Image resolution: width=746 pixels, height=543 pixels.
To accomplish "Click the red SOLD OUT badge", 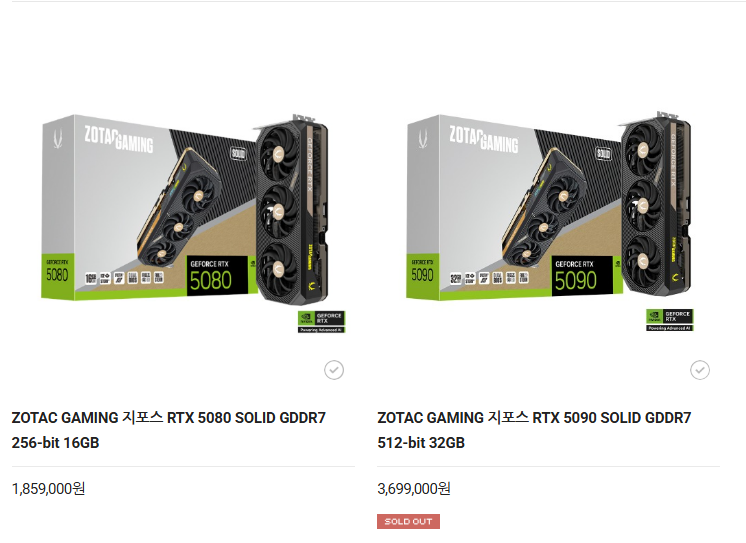I will 408,521.
